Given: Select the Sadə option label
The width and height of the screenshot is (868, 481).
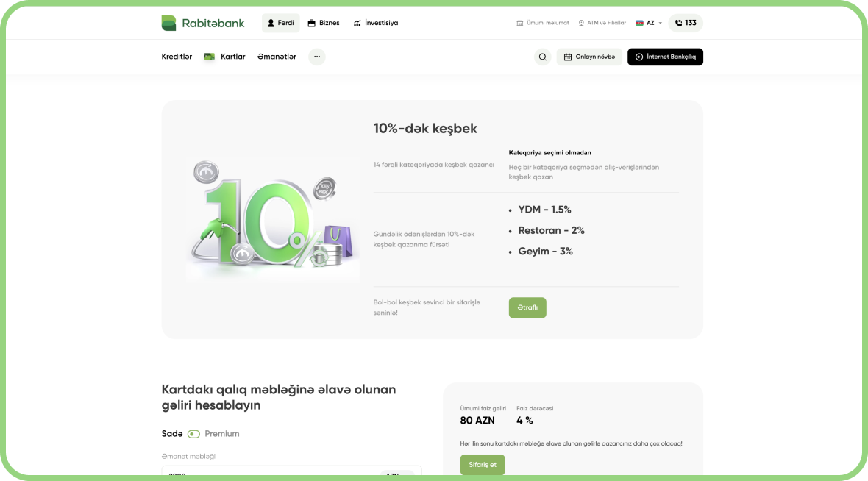Looking at the screenshot, I should pyautogui.click(x=171, y=434).
